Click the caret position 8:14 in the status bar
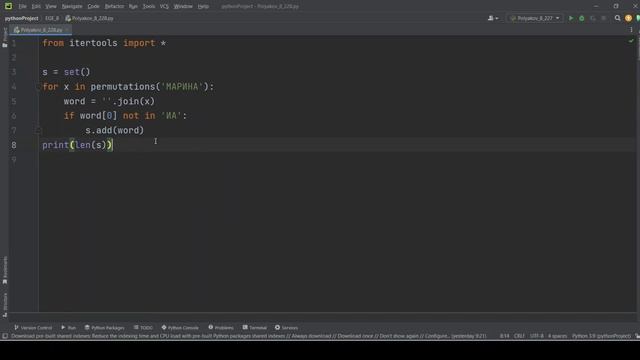 pos(504,336)
